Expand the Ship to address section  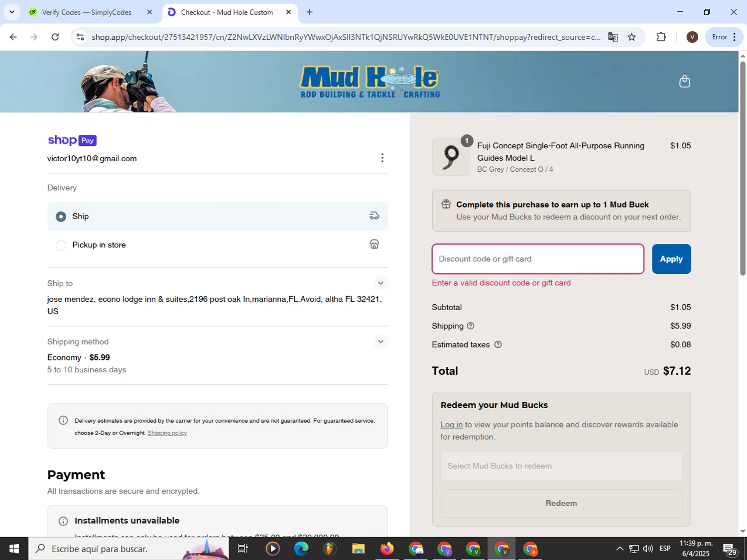coord(380,283)
